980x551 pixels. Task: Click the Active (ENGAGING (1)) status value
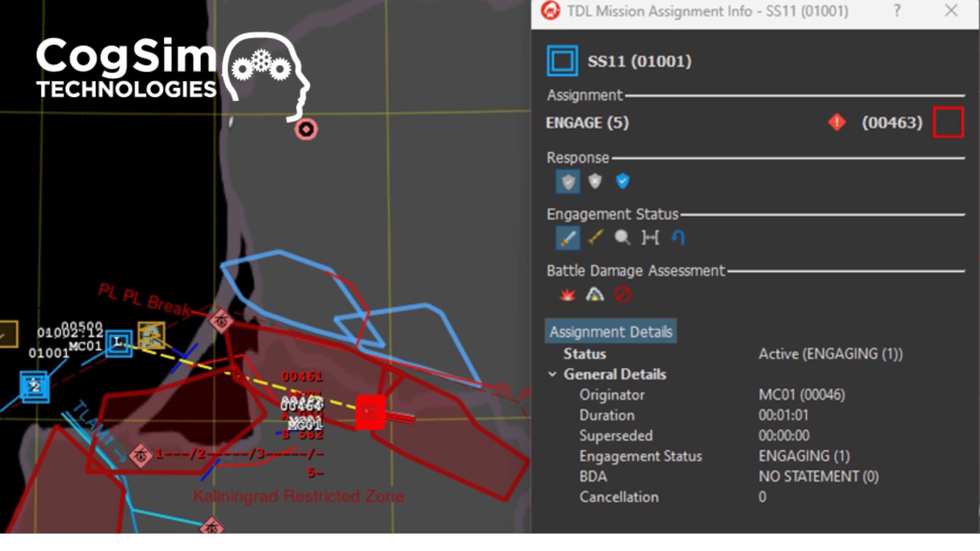click(830, 354)
